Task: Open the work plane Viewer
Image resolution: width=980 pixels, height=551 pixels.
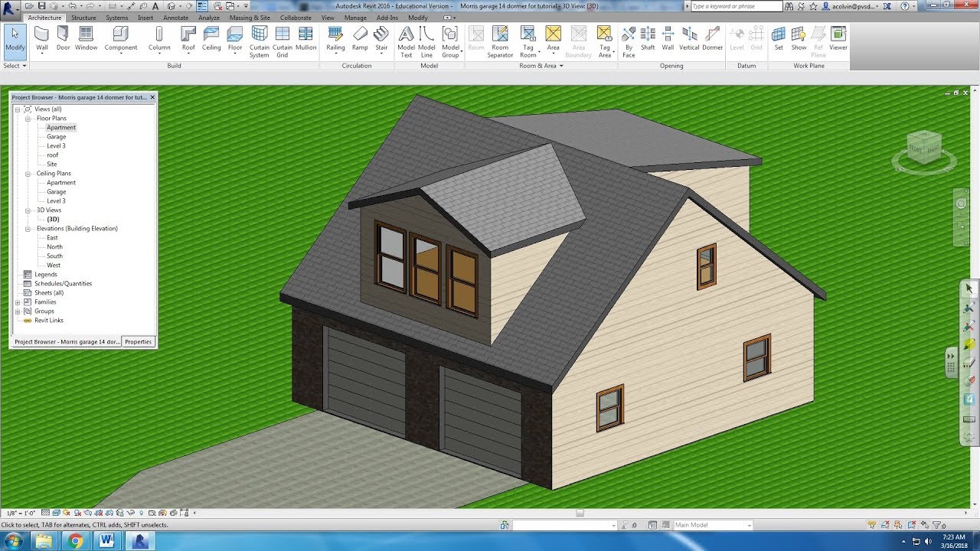Action: pos(838,38)
